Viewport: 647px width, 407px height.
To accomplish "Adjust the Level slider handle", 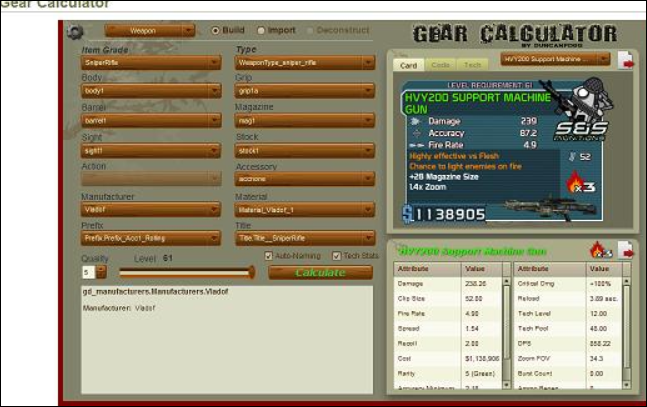I will click(251, 272).
